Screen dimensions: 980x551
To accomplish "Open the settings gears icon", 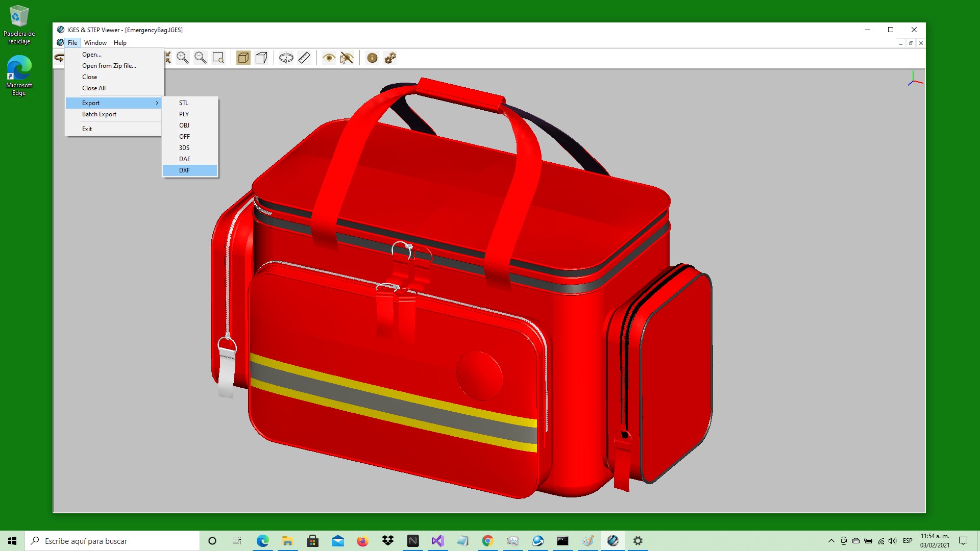I will pos(390,58).
